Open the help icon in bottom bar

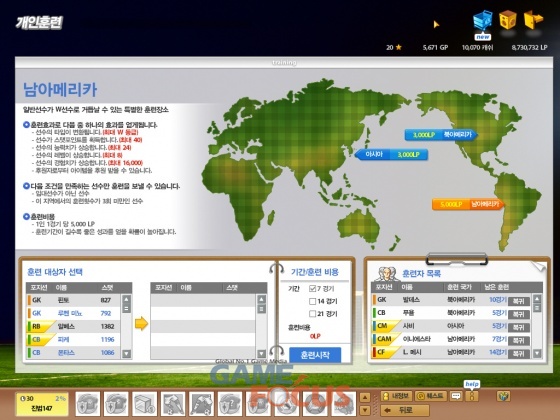(472, 396)
